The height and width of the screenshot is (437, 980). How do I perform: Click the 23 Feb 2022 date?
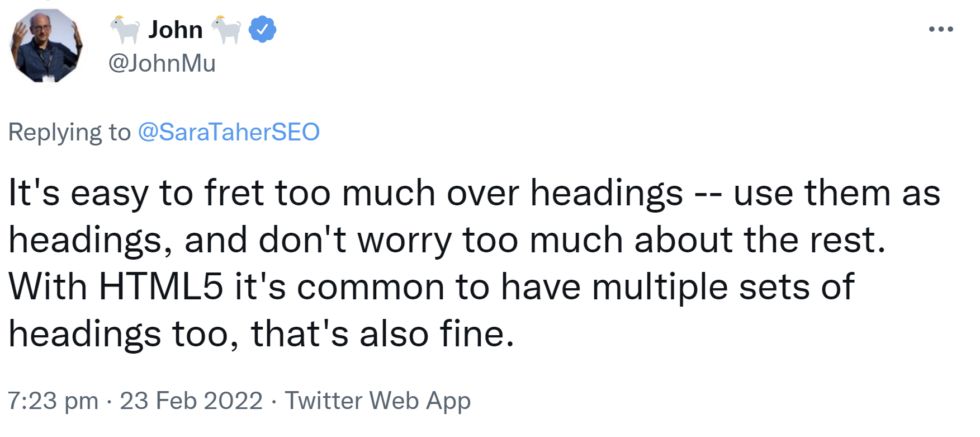(x=191, y=401)
